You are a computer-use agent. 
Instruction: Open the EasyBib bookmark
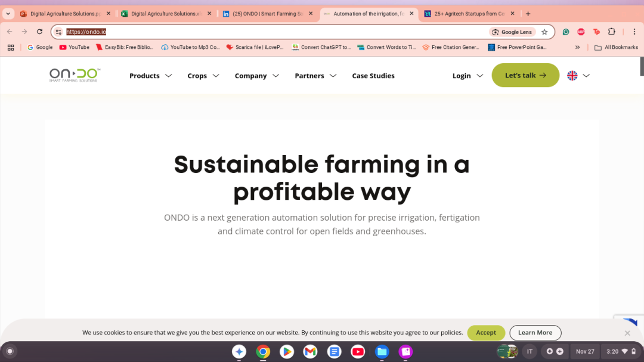pos(125,47)
